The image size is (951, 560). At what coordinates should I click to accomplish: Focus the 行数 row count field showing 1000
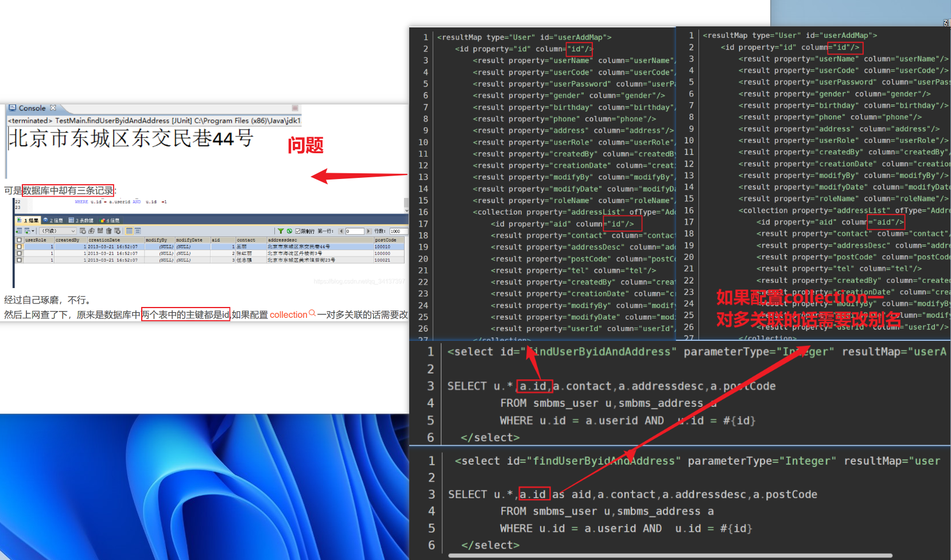(x=399, y=231)
